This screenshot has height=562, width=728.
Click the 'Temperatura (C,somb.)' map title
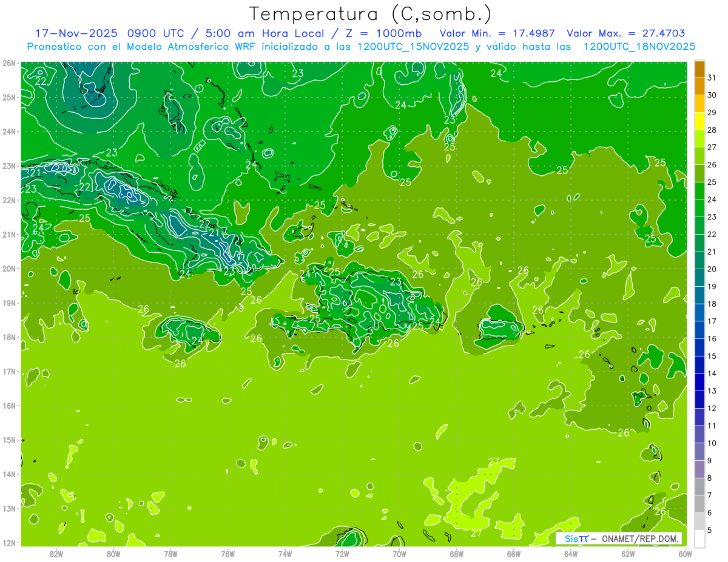pyautogui.click(x=371, y=15)
